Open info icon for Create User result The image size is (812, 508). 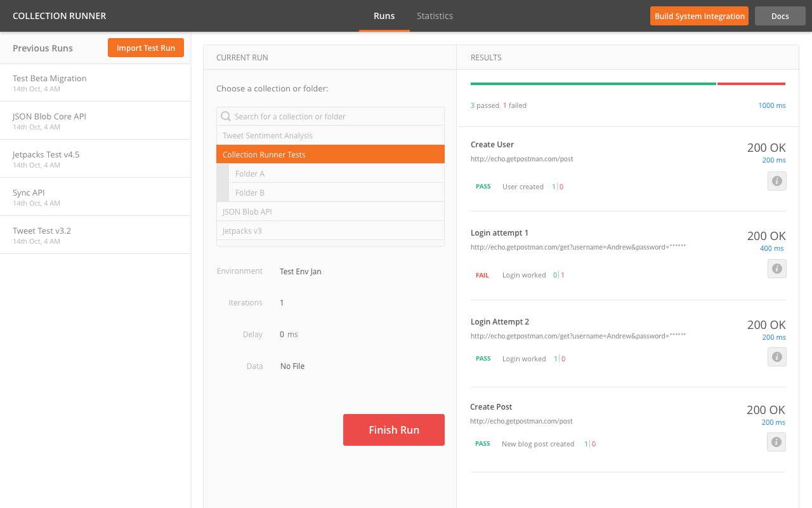pyautogui.click(x=777, y=181)
